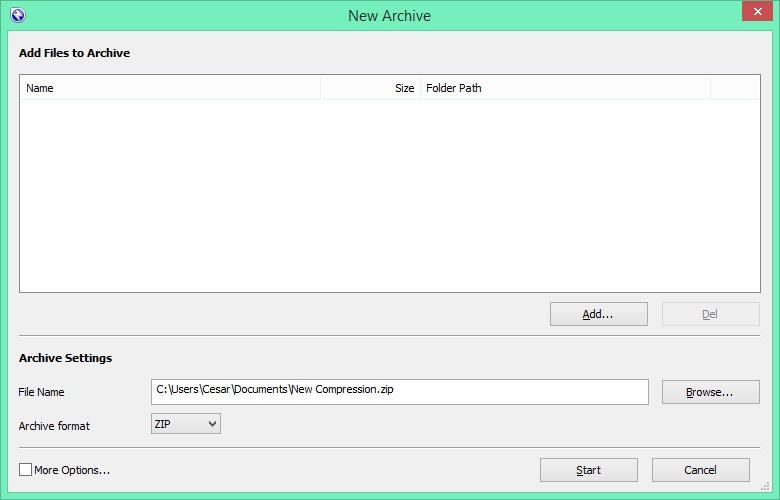
Task: Click the resize grip in the dialog corner
Action: 765,486
